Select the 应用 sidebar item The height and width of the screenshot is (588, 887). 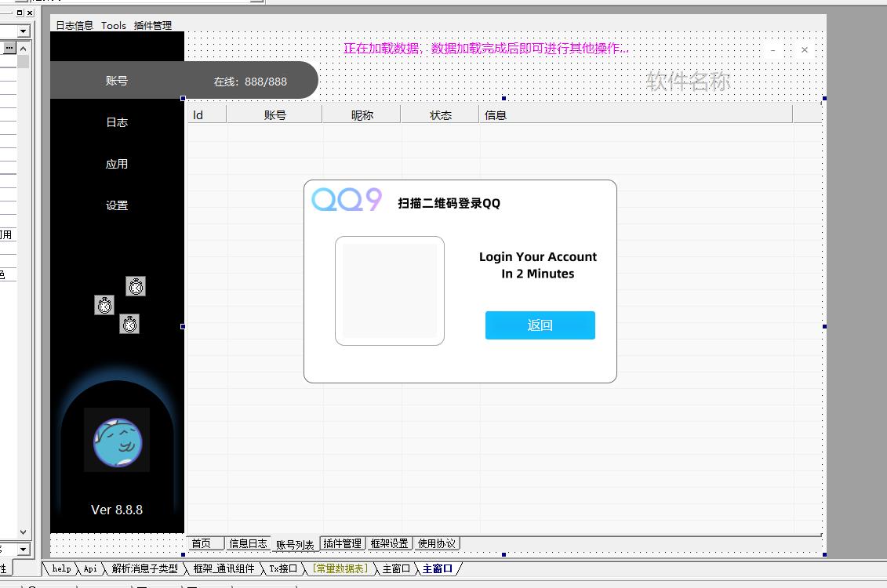point(117,164)
